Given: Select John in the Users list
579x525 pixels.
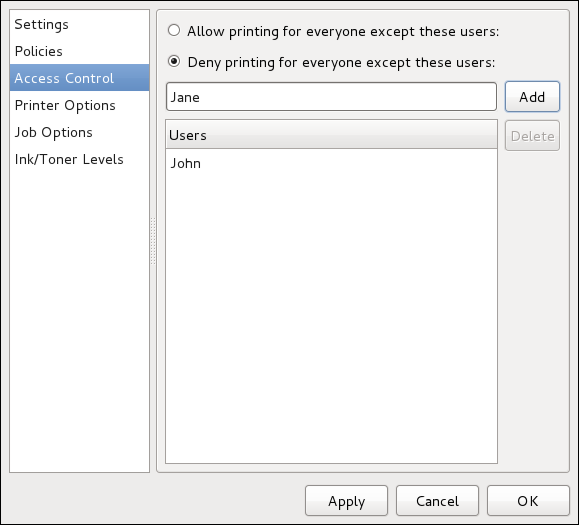Looking at the screenshot, I should [x=331, y=163].
